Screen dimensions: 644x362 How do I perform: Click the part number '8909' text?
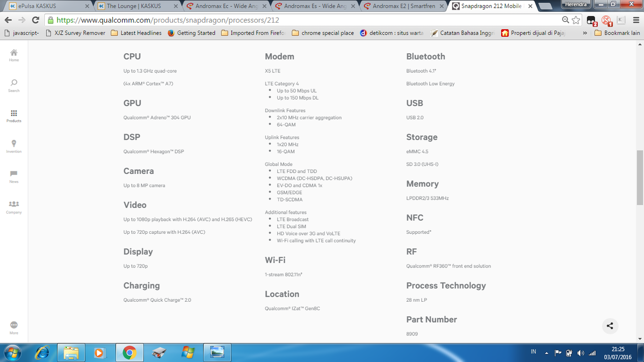coord(412,334)
